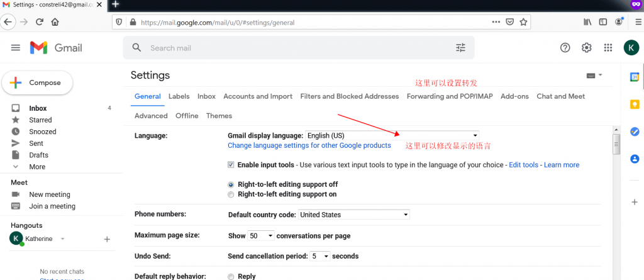This screenshot has width=644, height=280.
Task: Open the Support help icon
Action: pyautogui.click(x=565, y=48)
